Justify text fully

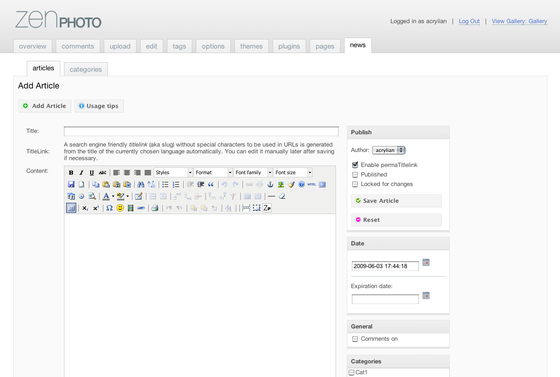tap(148, 172)
